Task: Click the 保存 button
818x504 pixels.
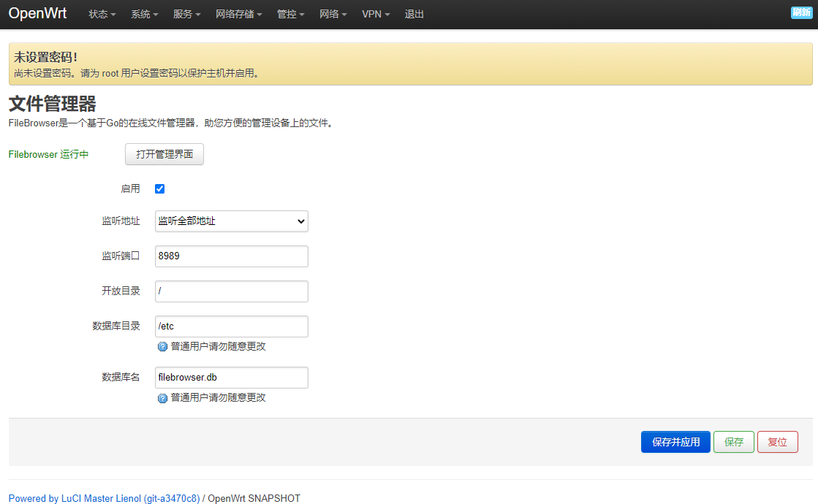Action: (733, 441)
